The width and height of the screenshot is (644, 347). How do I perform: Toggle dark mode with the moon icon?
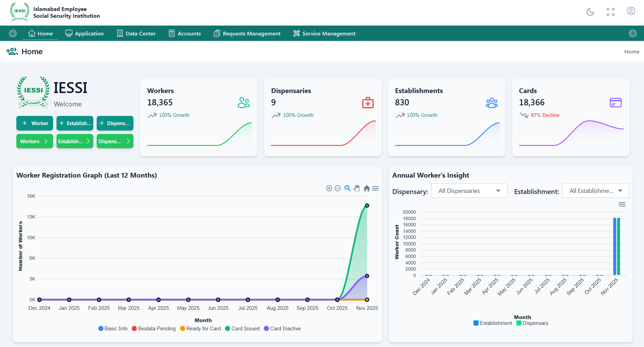coord(590,12)
